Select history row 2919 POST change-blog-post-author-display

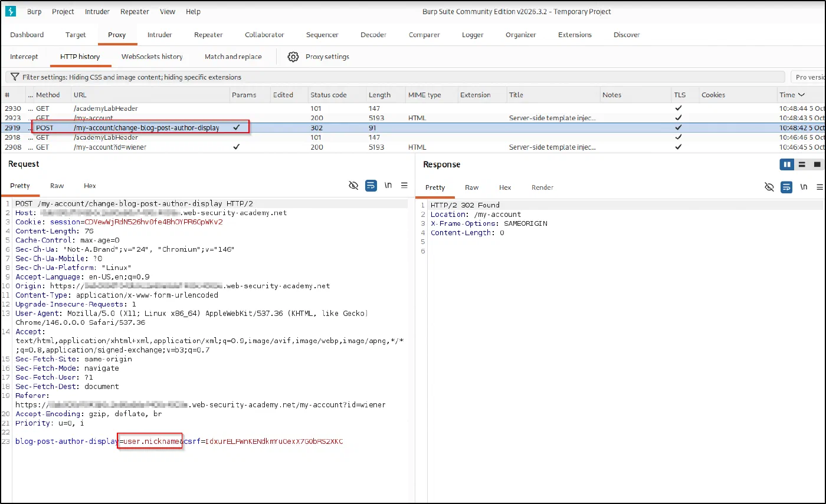tap(413, 128)
